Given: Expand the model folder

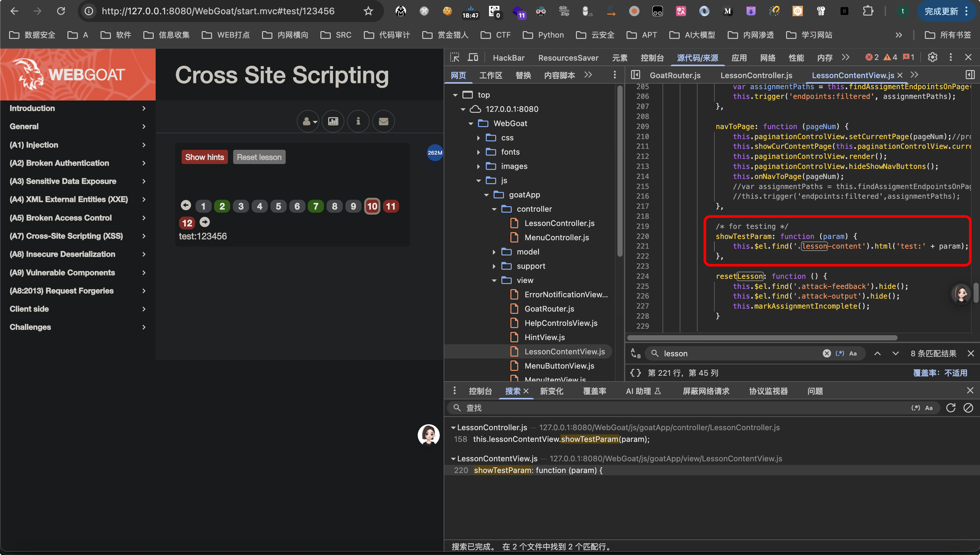Looking at the screenshot, I should coord(494,252).
